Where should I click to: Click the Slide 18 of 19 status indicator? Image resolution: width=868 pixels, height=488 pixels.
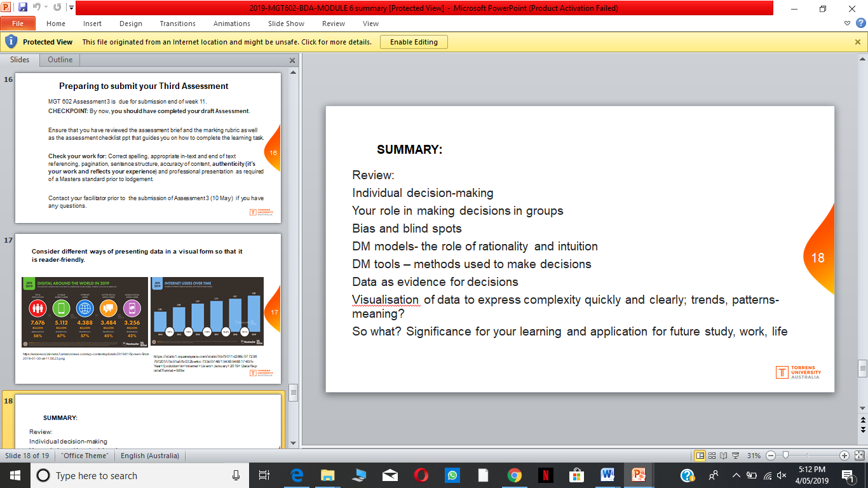(27, 456)
